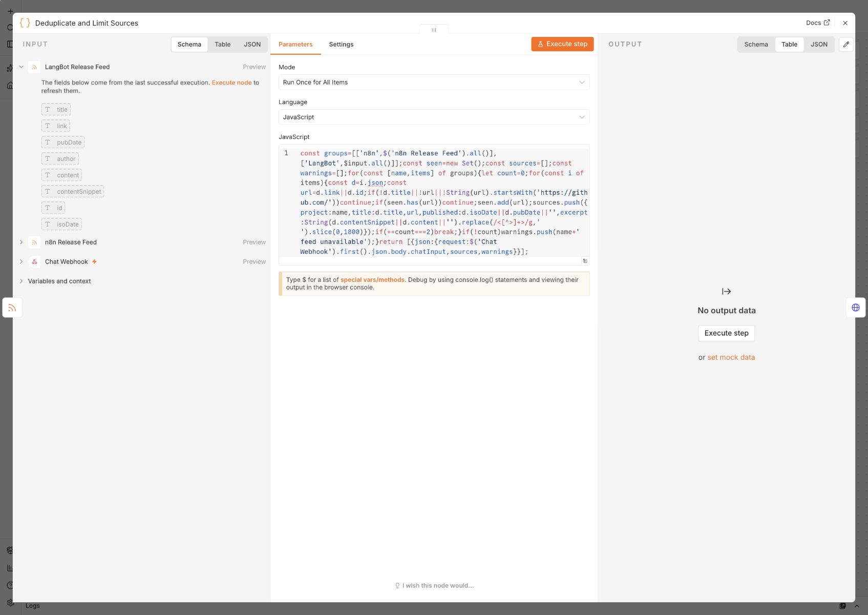Close the node details dialog
Viewport: 868px width, 615px height.
[x=845, y=23]
